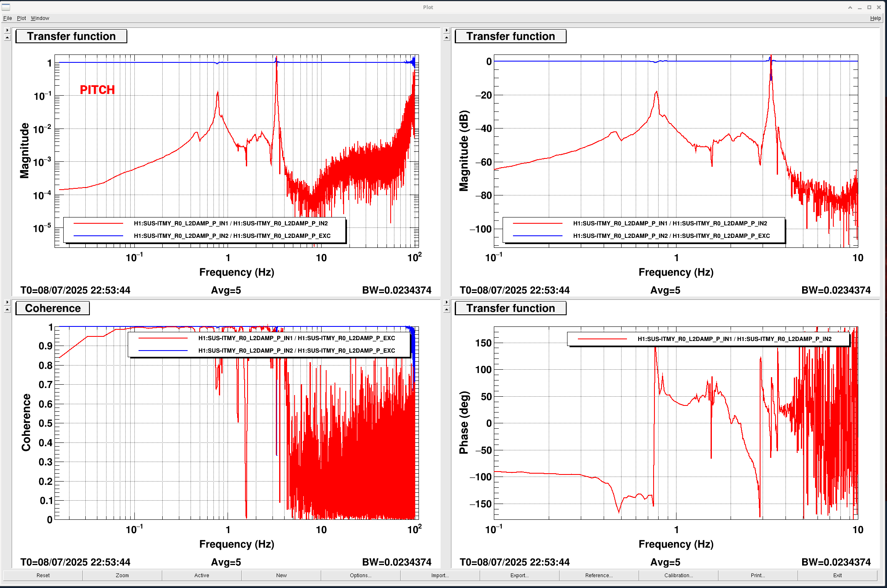Click the Export... button
The image size is (887, 588).
tap(519, 576)
